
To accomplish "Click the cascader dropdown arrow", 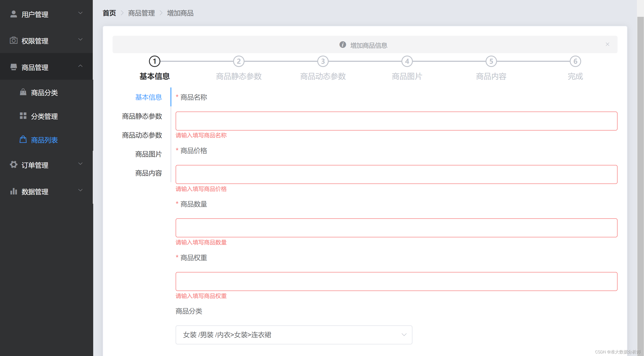I will [x=404, y=335].
